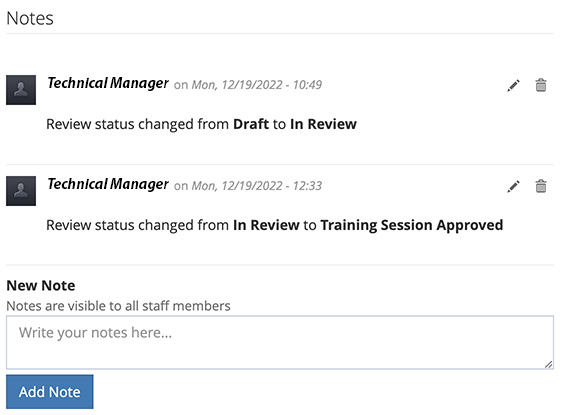The image size is (561, 415).
Task: Click the avatar beside the 10:49 note
Action: 21,90
